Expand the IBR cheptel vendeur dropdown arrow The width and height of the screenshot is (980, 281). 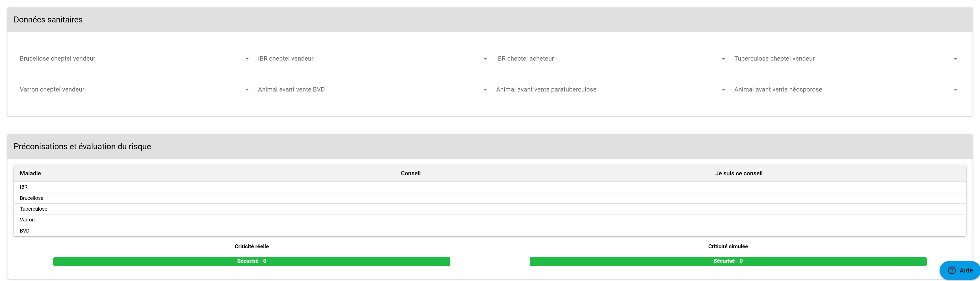pyautogui.click(x=485, y=59)
